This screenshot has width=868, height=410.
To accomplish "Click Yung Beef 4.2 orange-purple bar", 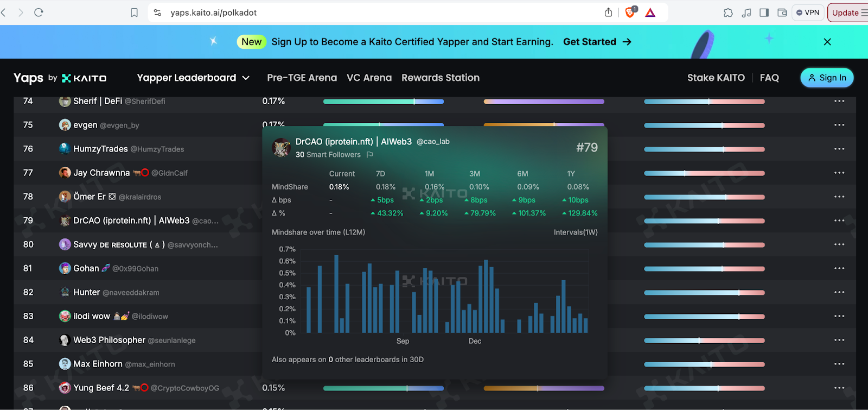I will pos(544,388).
